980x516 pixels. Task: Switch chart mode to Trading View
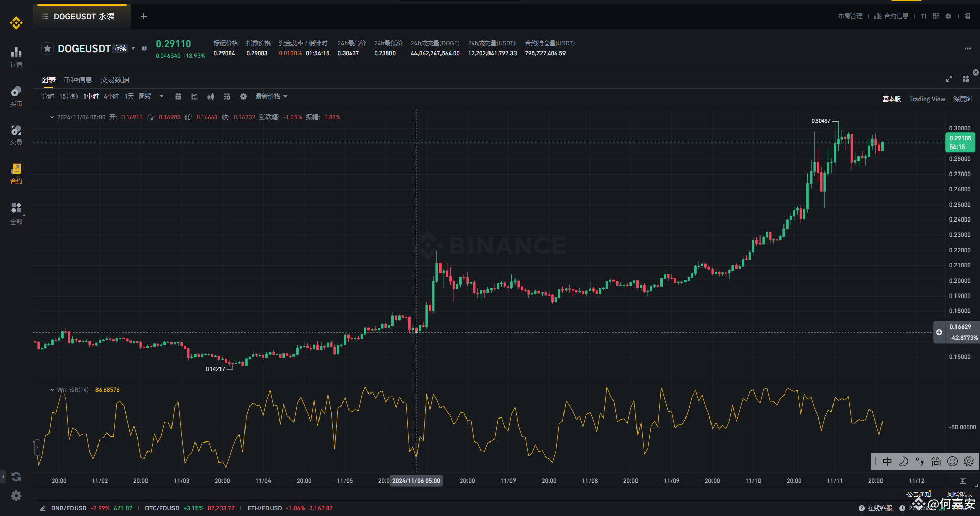927,99
